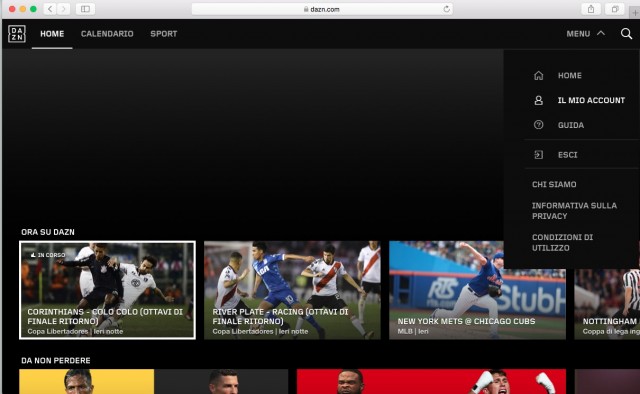The height and width of the screenshot is (394, 640).
Task: Click the Safari share icon
Action: [591, 9]
